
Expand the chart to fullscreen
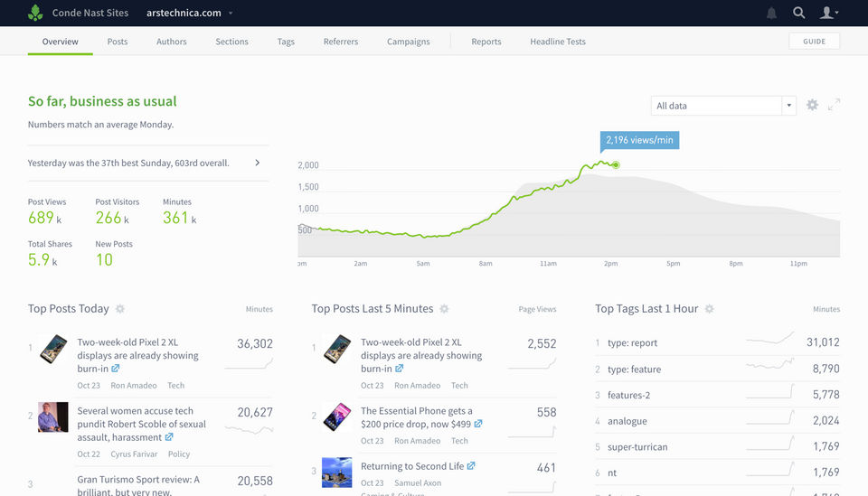pyautogui.click(x=834, y=105)
